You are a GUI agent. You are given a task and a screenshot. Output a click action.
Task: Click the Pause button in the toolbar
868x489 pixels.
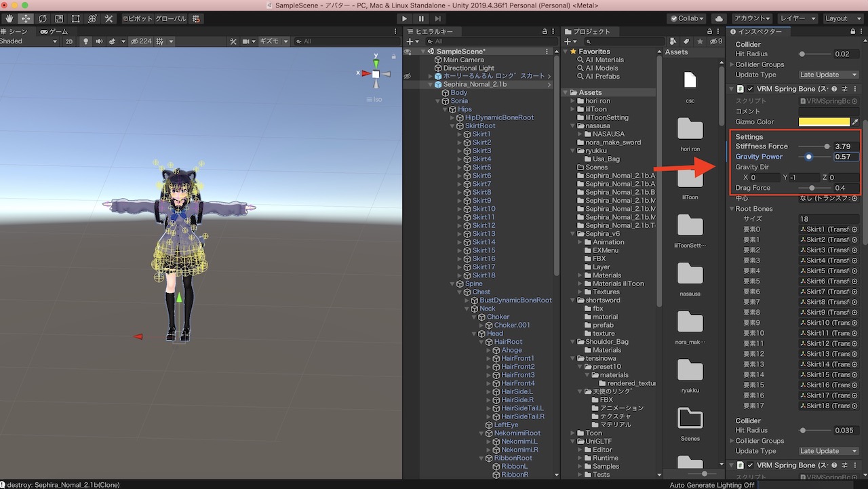click(421, 19)
